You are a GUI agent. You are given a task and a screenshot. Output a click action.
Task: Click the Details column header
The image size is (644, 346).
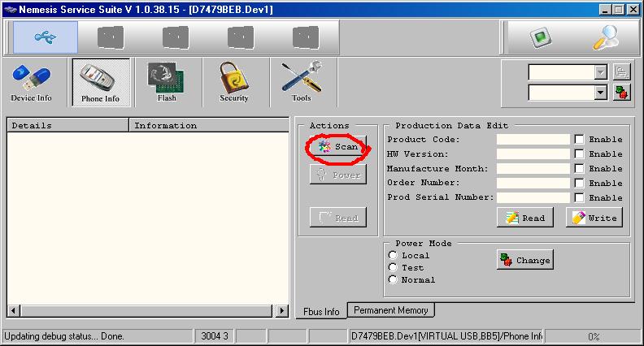coord(67,125)
